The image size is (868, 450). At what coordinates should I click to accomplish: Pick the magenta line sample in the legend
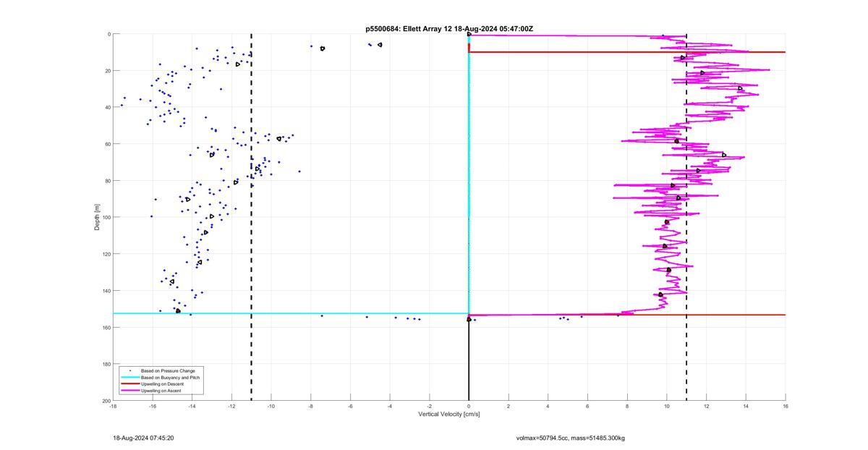click(x=129, y=391)
